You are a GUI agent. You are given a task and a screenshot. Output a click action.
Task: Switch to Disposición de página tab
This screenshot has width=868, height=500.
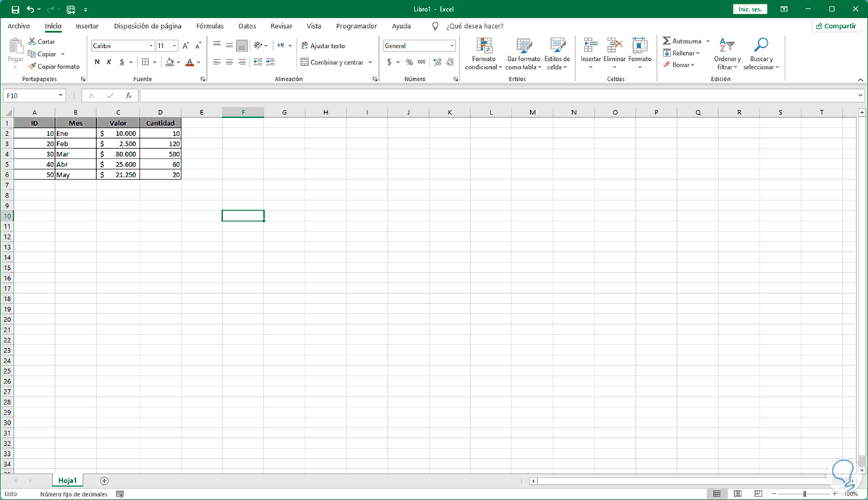click(x=148, y=26)
